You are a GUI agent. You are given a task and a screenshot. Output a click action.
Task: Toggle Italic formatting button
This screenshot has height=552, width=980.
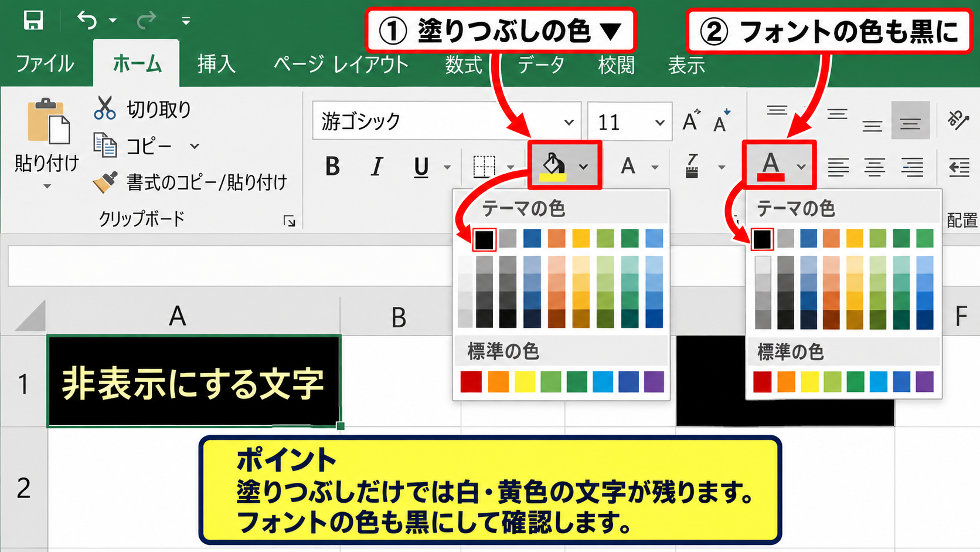[x=377, y=167]
